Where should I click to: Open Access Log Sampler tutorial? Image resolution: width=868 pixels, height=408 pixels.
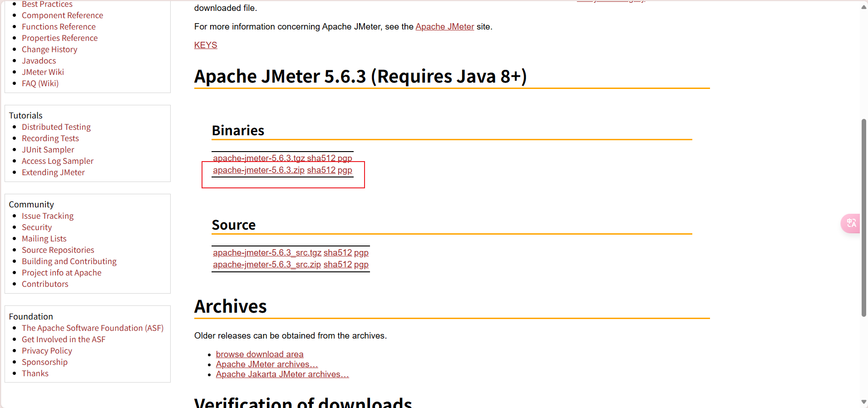tap(58, 161)
